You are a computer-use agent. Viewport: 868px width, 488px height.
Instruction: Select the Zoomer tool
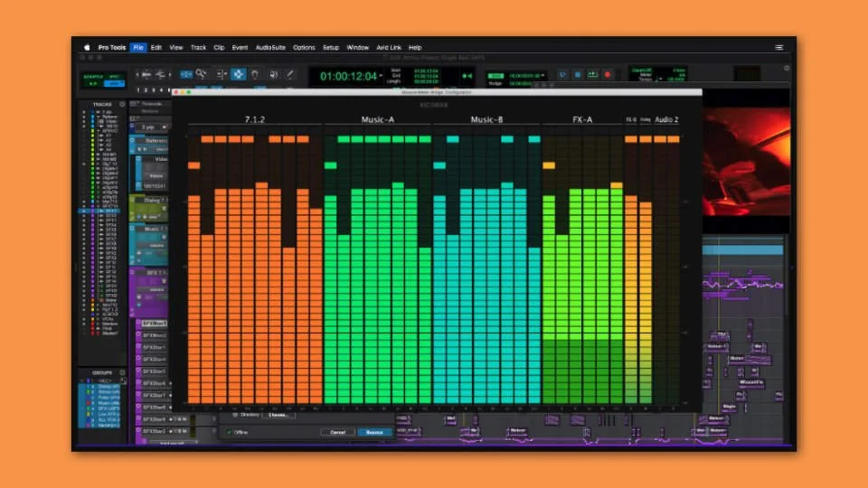point(201,74)
